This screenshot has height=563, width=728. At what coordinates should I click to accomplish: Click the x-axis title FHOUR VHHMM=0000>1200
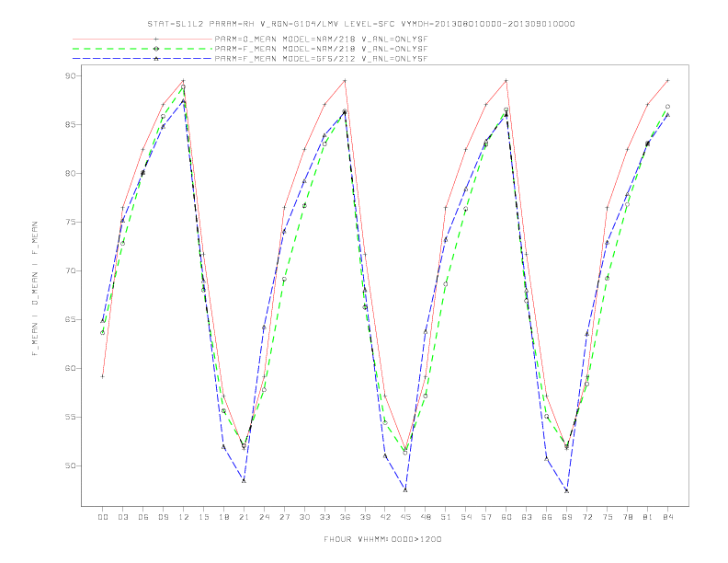tap(382, 539)
